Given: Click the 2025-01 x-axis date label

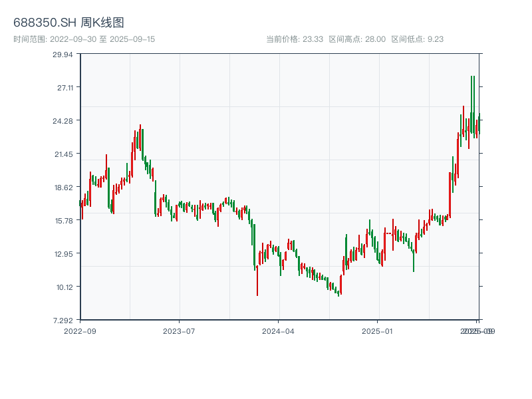Looking at the screenshot, I should pyautogui.click(x=378, y=331).
